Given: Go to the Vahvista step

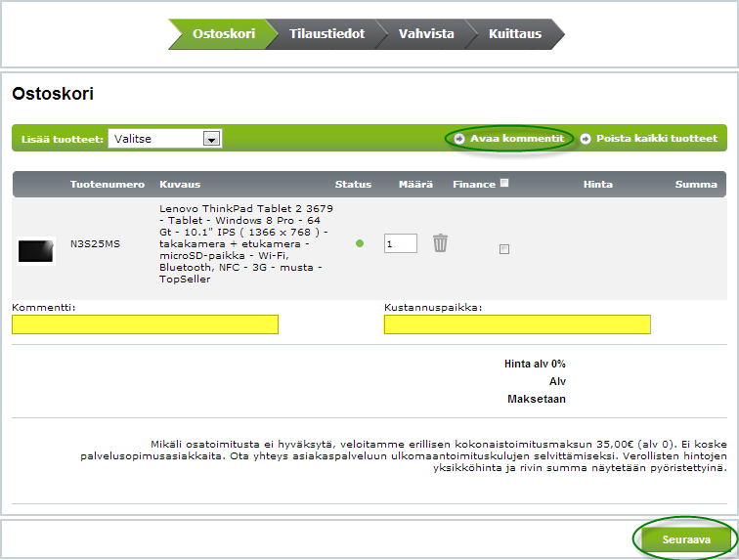Looking at the screenshot, I should pos(426,34).
